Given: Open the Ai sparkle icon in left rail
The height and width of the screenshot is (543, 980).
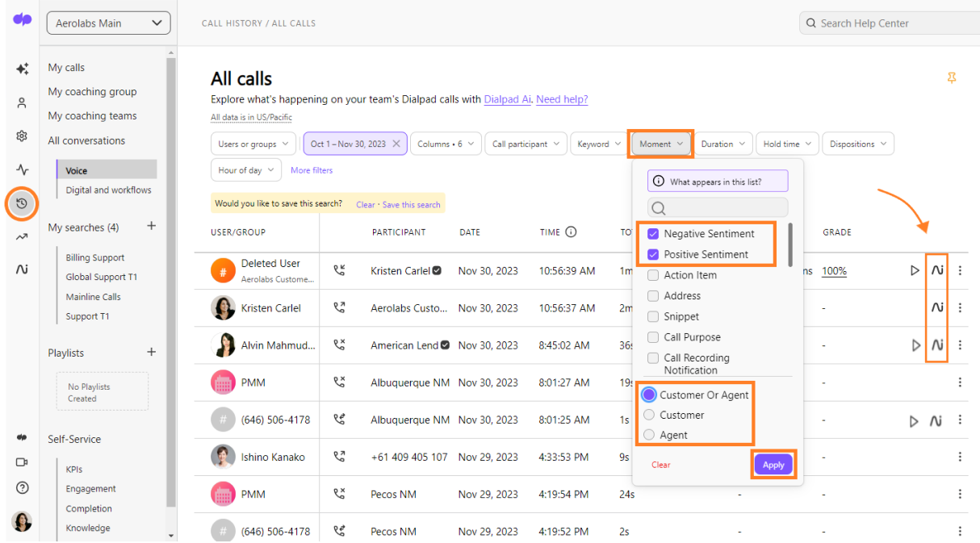Looking at the screenshot, I should [23, 69].
